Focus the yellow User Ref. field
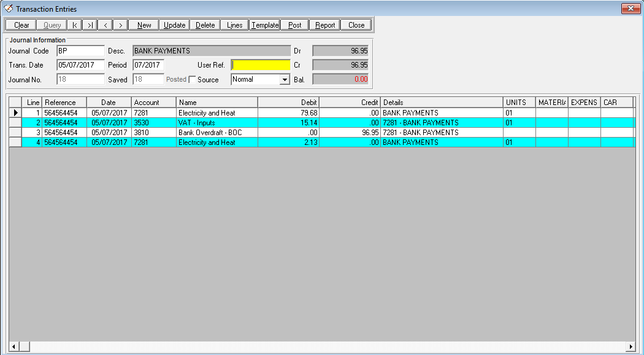Viewport: 644px width, 355px height. [x=261, y=65]
